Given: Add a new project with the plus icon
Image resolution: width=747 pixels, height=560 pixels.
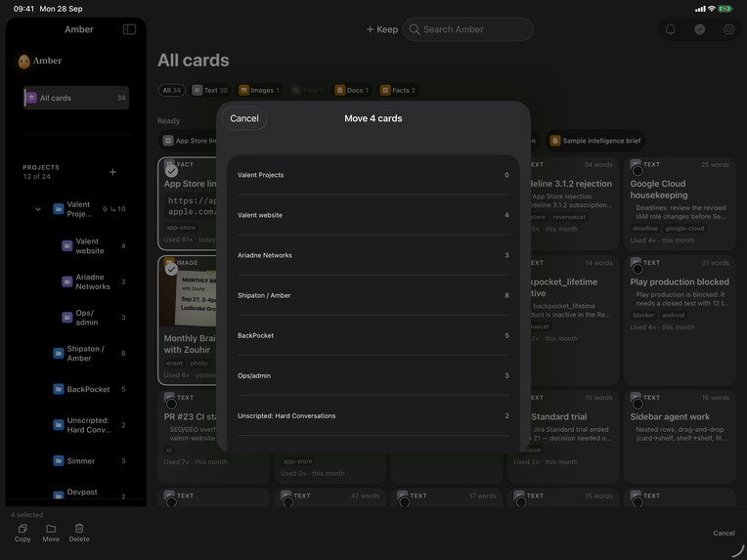Looking at the screenshot, I should (112, 172).
